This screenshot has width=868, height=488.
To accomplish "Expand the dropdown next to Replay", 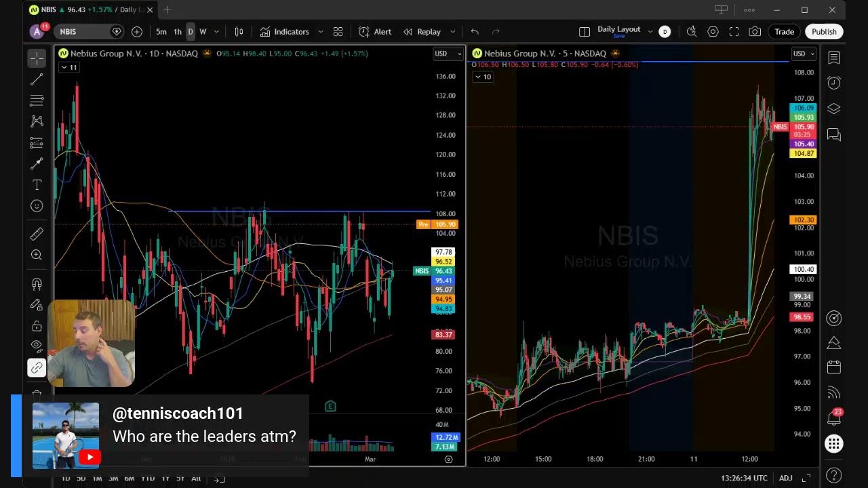I will [453, 32].
